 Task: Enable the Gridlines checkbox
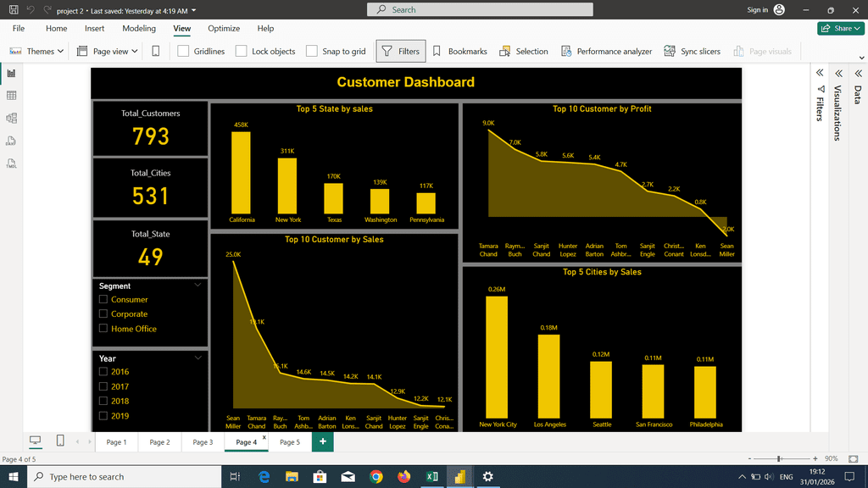pos(184,51)
